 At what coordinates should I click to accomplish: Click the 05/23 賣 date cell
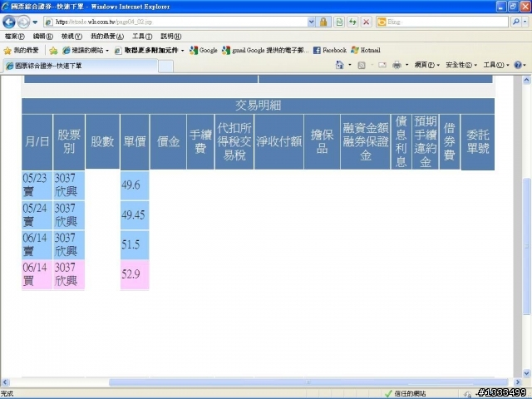pyautogui.click(x=37, y=185)
